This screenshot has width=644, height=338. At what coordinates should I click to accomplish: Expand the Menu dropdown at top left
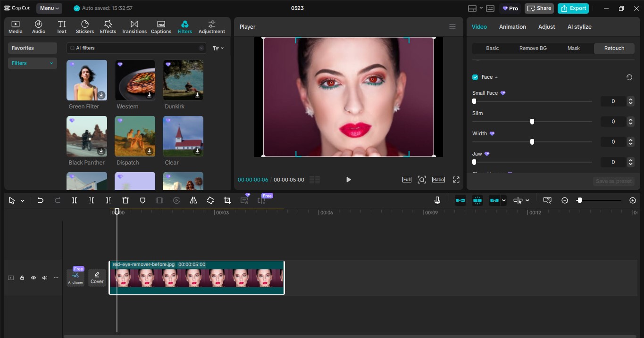point(50,8)
